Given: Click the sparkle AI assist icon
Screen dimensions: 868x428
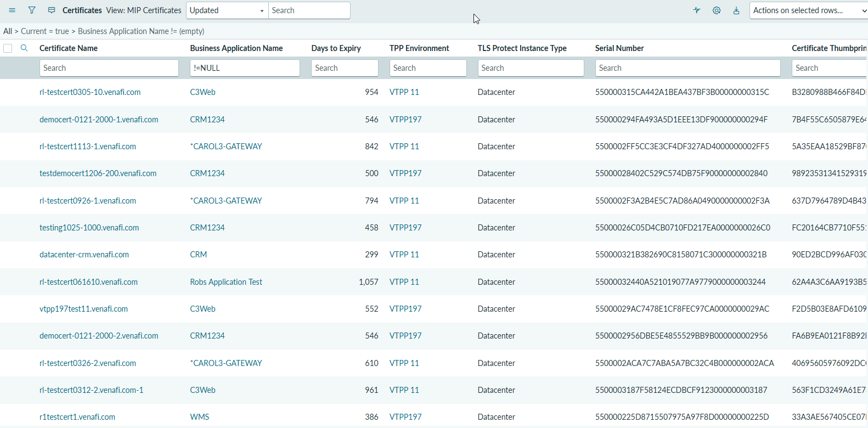Looking at the screenshot, I should (697, 10).
